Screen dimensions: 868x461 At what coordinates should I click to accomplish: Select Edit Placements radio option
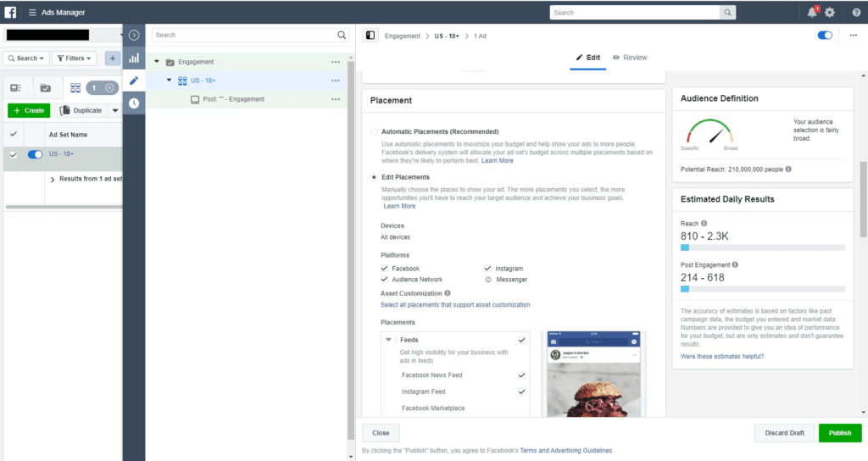(374, 177)
